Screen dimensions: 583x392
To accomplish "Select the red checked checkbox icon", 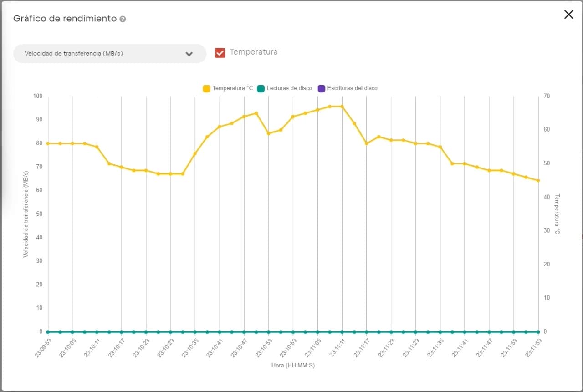I will tap(220, 52).
